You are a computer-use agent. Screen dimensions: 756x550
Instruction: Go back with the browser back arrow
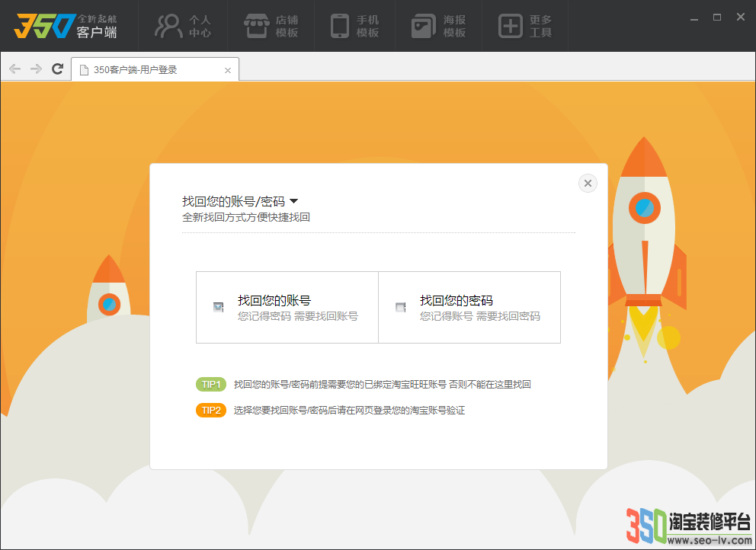click(15, 69)
